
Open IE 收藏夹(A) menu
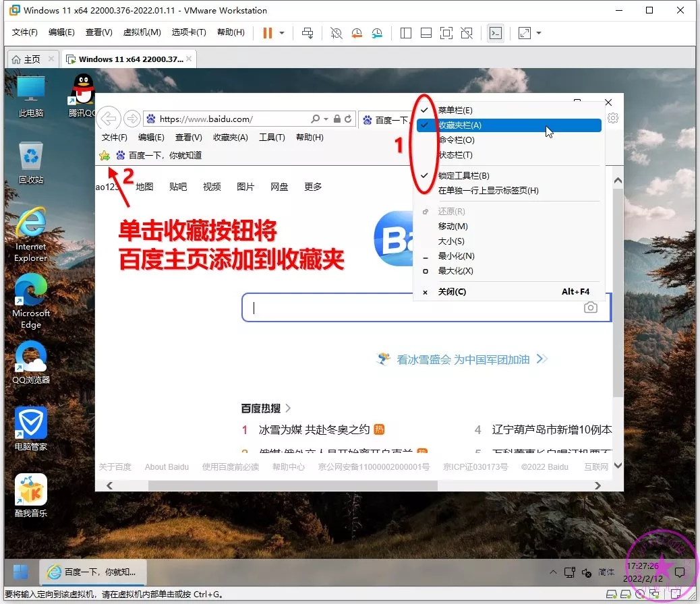pos(231,138)
